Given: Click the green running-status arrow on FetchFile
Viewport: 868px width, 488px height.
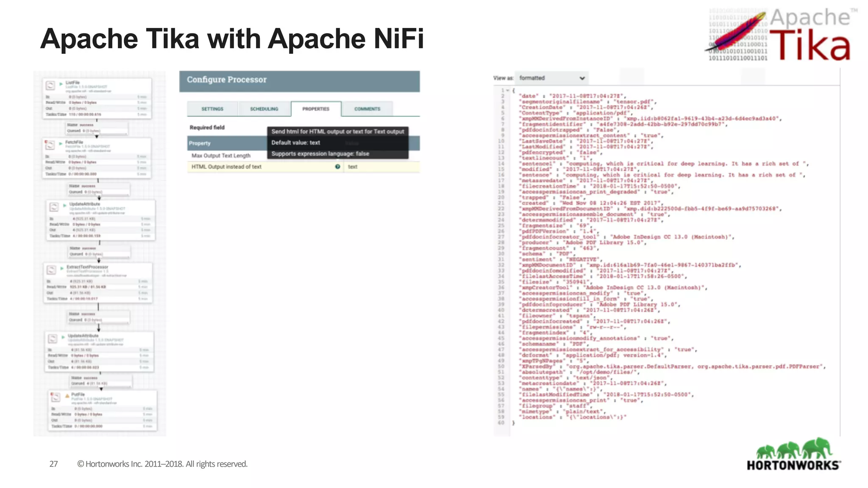Looking at the screenshot, I should 61,143.
